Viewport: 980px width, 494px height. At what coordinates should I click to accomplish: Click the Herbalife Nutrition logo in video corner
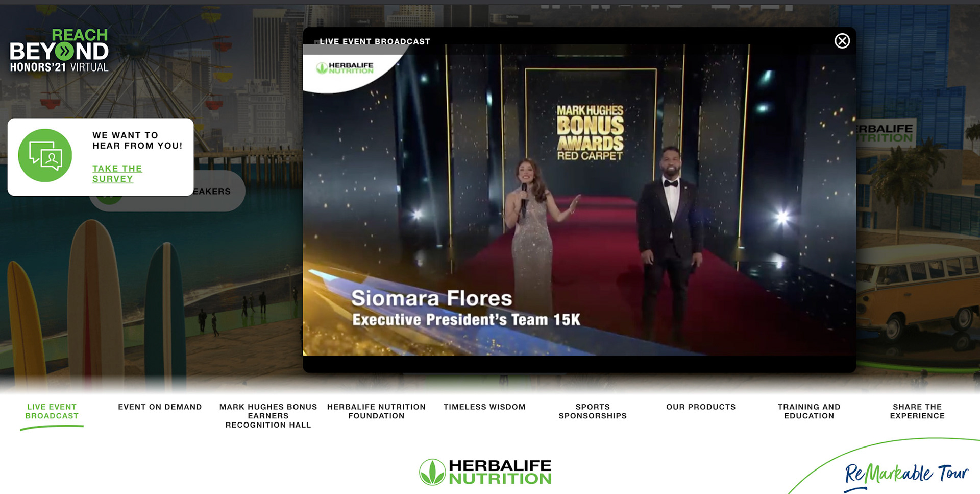point(345,68)
